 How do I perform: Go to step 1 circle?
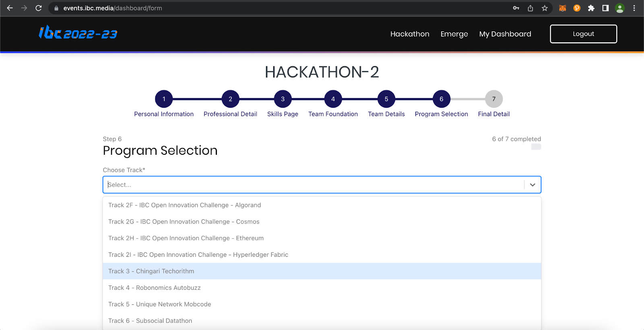click(164, 99)
